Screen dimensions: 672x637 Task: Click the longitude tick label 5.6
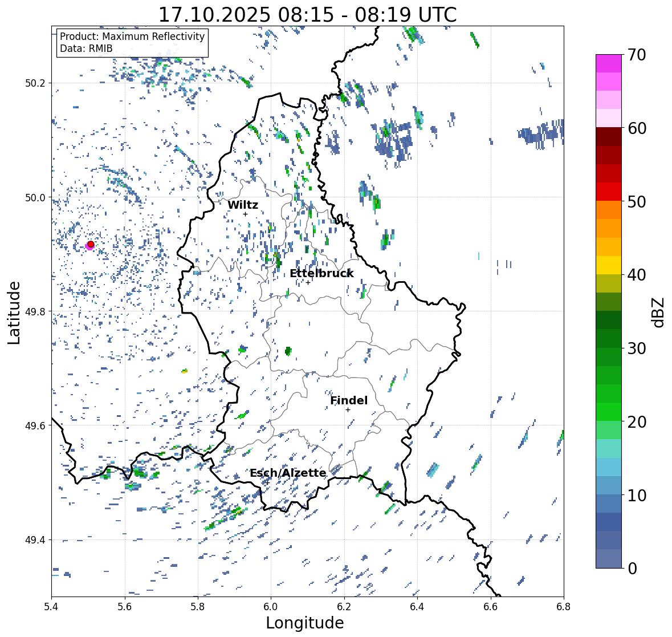125,607
